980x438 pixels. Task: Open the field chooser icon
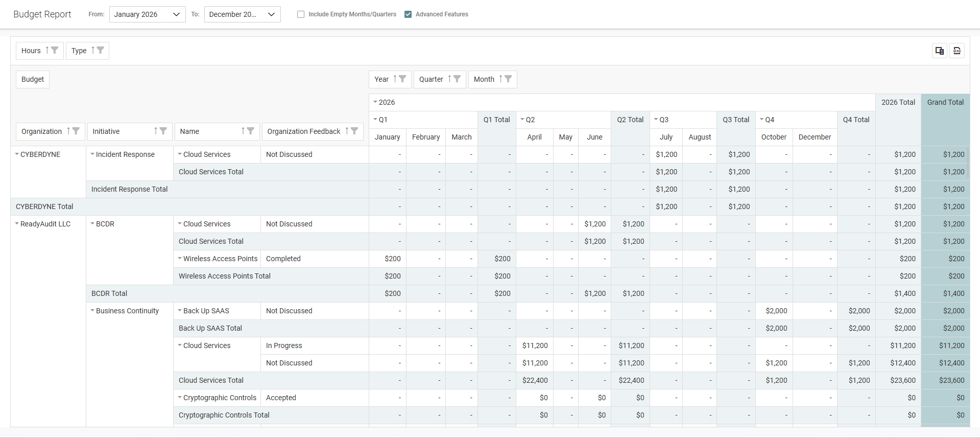tap(939, 51)
